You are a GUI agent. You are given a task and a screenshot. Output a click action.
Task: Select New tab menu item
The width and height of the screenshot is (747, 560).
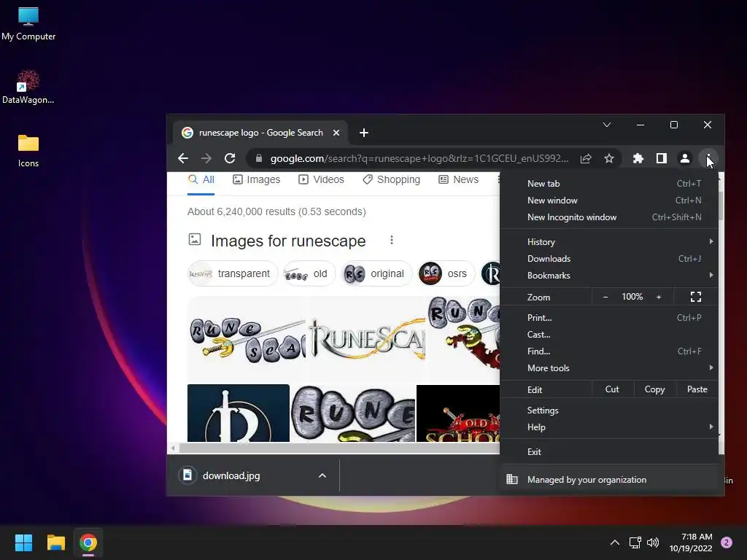coord(609,184)
